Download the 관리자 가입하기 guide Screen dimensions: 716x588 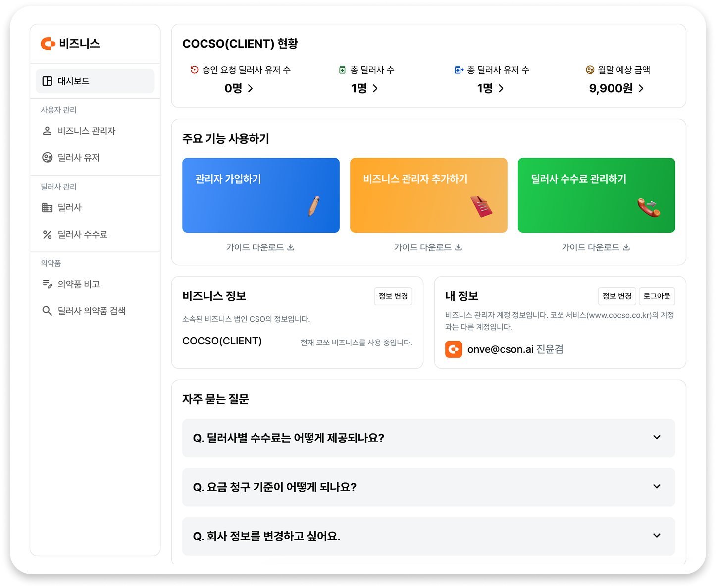[261, 247]
